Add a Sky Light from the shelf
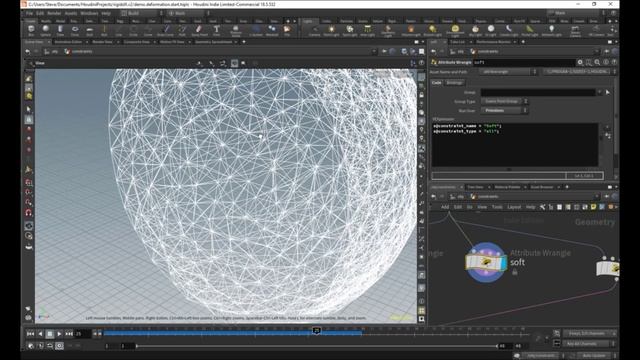Screen dimensions: 640x360 475,30
